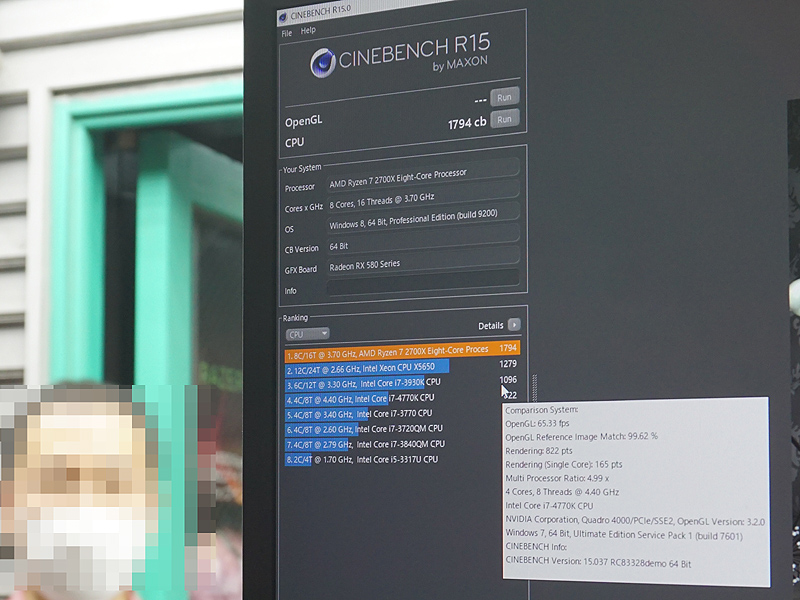Click the CB Version field showing 64 Bit
Viewport: 800px width, 600px height.
tap(423, 241)
